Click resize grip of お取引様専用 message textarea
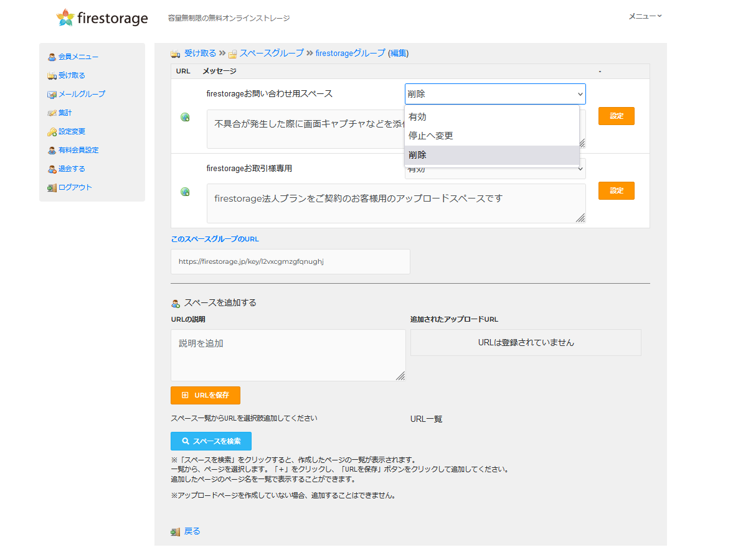 click(x=580, y=218)
